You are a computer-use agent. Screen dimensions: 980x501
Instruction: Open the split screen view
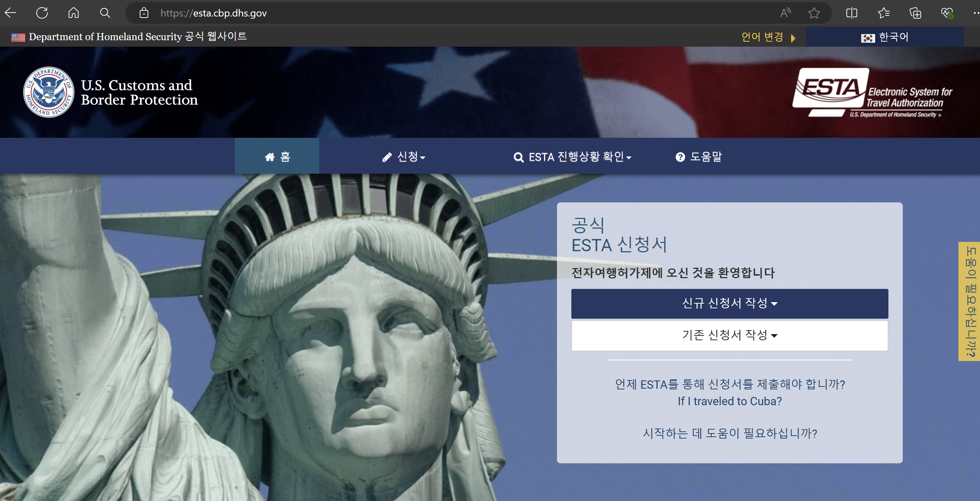(851, 13)
